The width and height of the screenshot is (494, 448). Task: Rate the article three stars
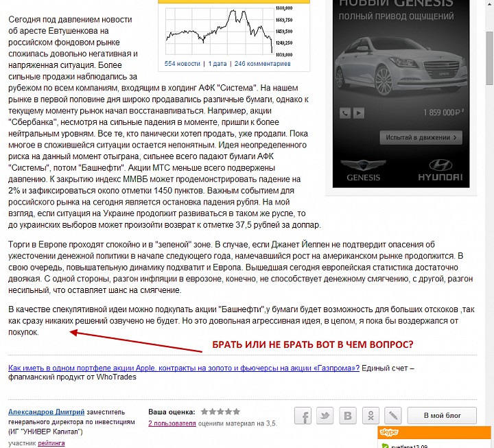[x=220, y=412]
